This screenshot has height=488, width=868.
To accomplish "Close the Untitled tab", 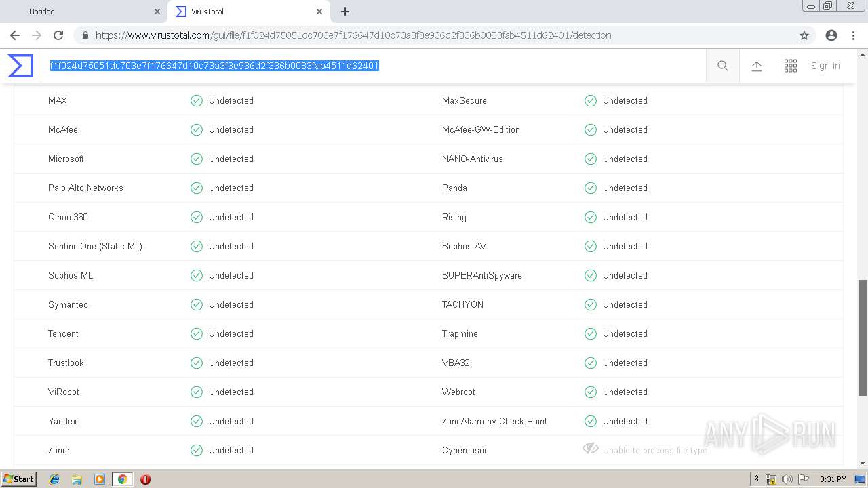I will point(157,12).
